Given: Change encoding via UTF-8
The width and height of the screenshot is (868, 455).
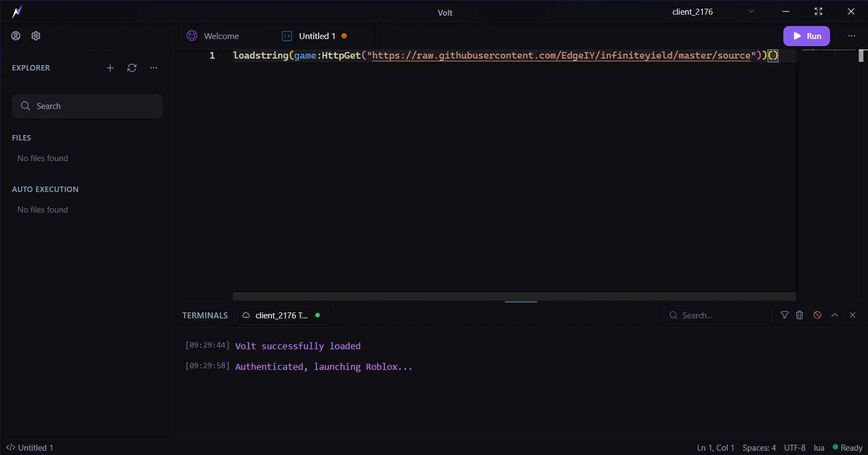Looking at the screenshot, I should [x=795, y=447].
